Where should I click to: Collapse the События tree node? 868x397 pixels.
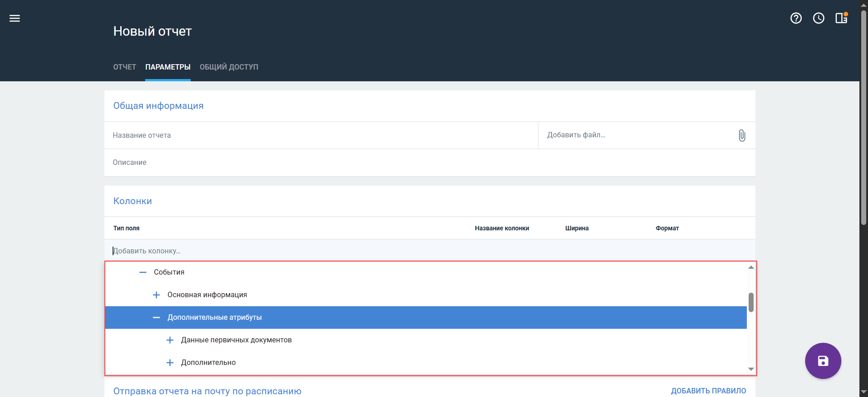[x=143, y=272]
